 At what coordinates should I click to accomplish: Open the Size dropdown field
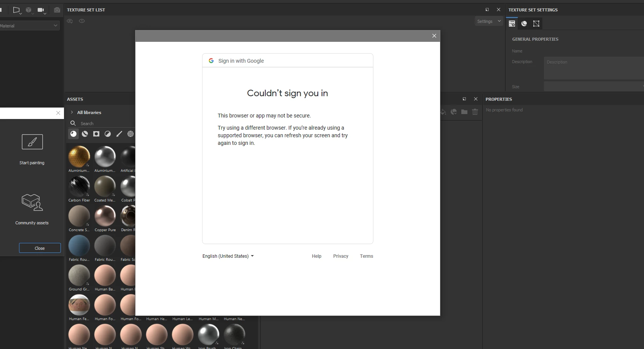[x=594, y=86]
